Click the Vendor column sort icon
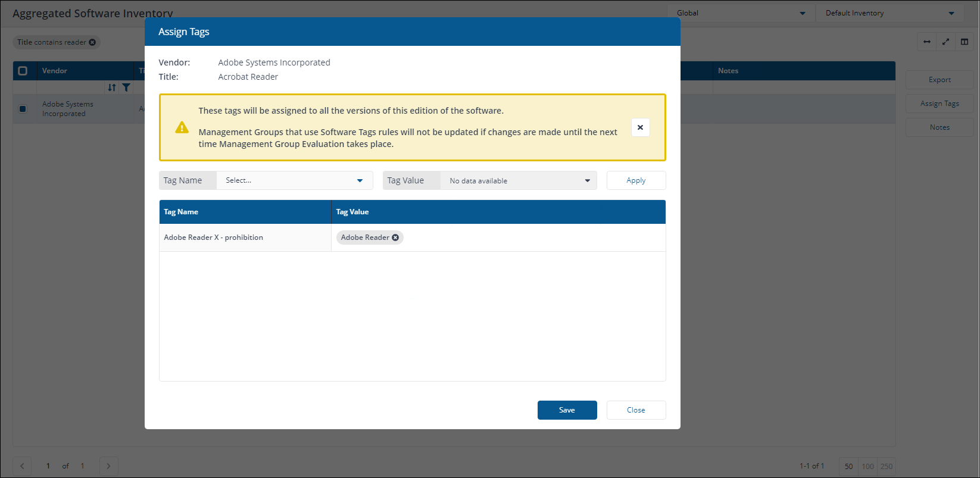Image resolution: width=980 pixels, height=478 pixels. coord(112,88)
